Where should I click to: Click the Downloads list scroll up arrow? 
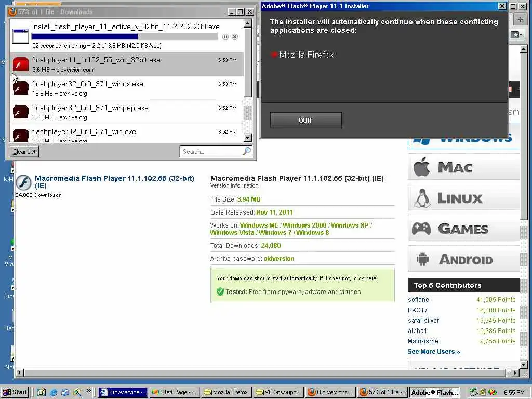[248, 23]
